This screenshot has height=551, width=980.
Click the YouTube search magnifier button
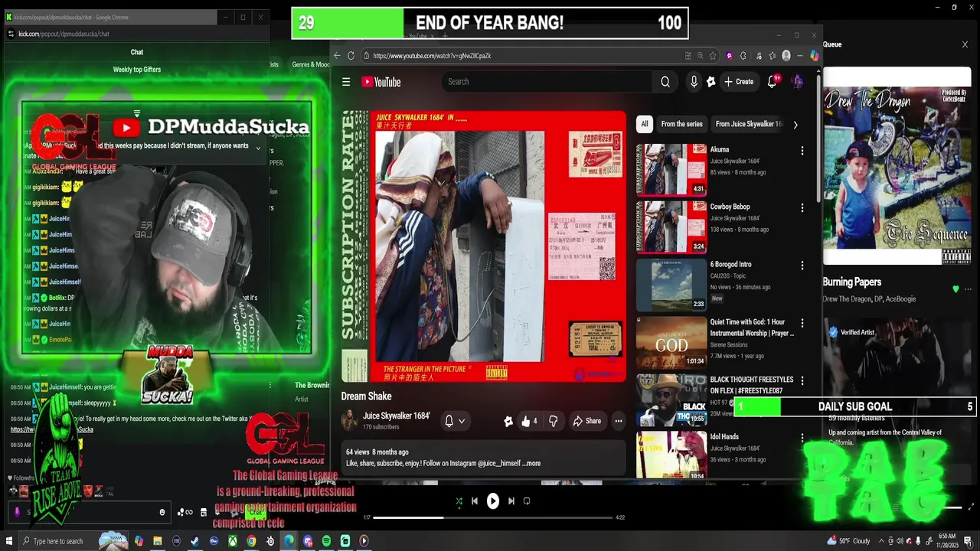click(665, 82)
